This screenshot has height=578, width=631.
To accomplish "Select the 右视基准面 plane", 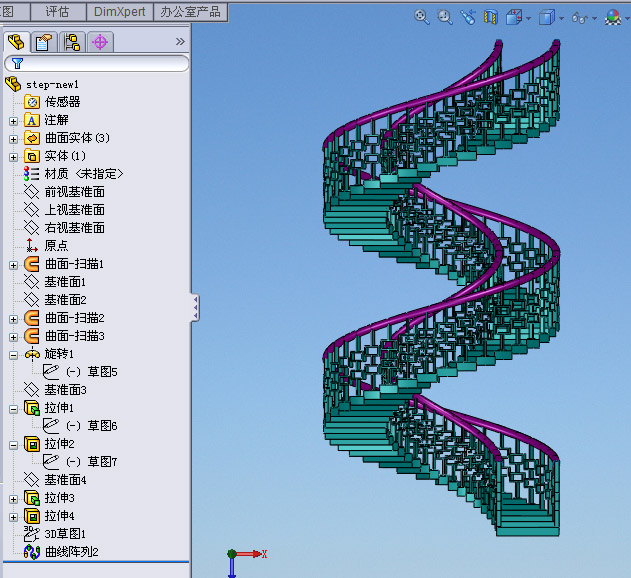I will click(74, 228).
